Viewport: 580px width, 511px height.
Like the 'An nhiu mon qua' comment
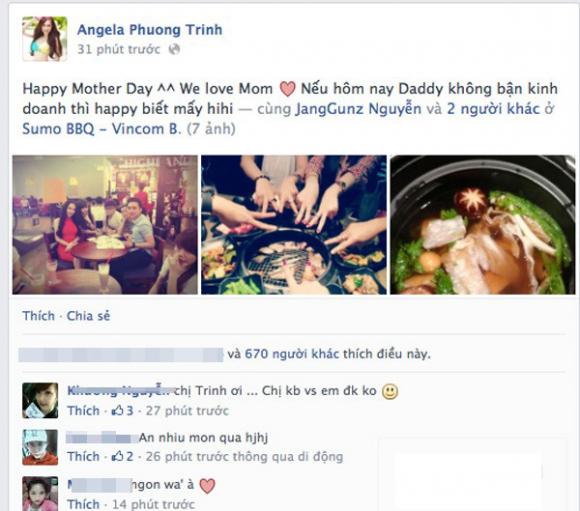point(83,457)
